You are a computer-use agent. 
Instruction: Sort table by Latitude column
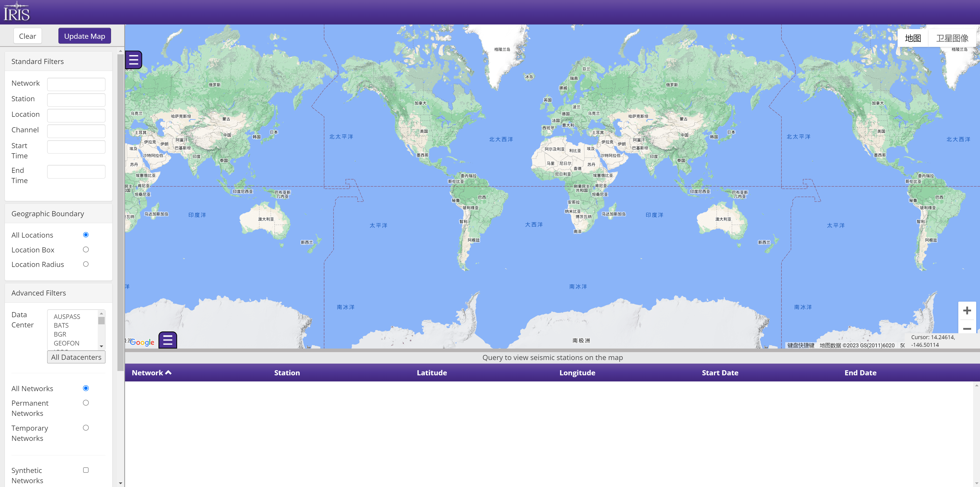(x=432, y=373)
